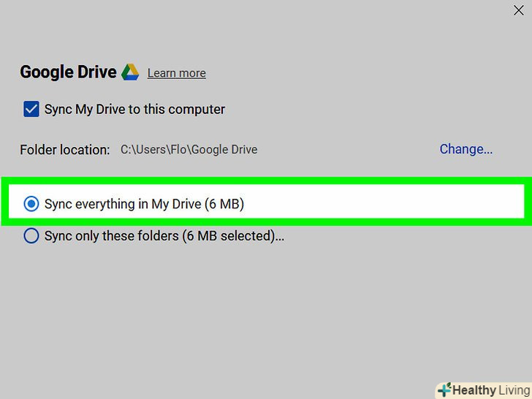Image resolution: width=532 pixels, height=399 pixels.
Task: Close the dialog with the X button
Action: pos(518,10)
